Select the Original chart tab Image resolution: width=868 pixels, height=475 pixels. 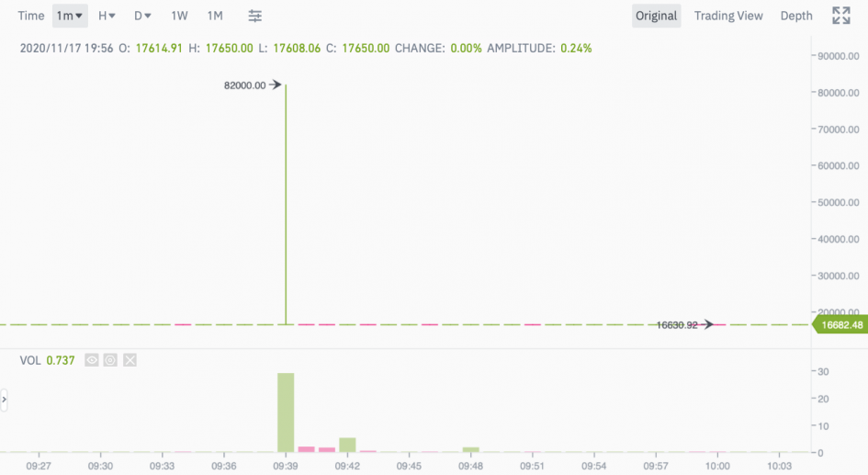click(x=657, y=16)
